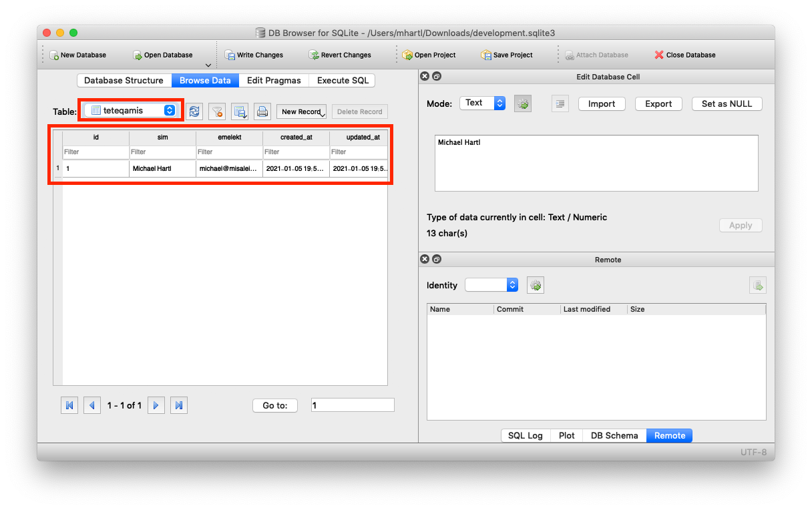This screenshot has height=510, width=812.
Task: Click the word wrap icon in cell editor
Action: (x=560, y=103)
